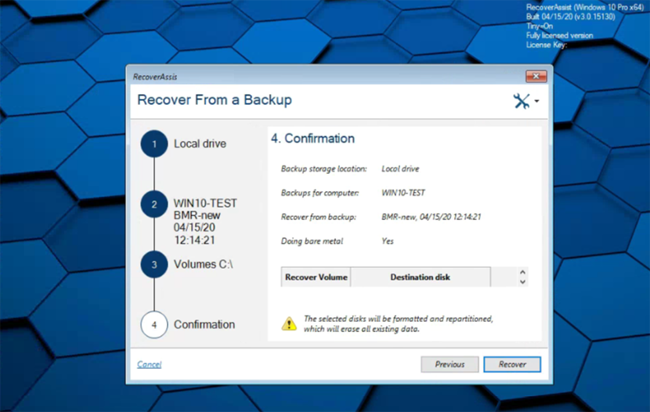
Task: Click the Cancel link
Action: pyautogui.click(x=149, y=364)
